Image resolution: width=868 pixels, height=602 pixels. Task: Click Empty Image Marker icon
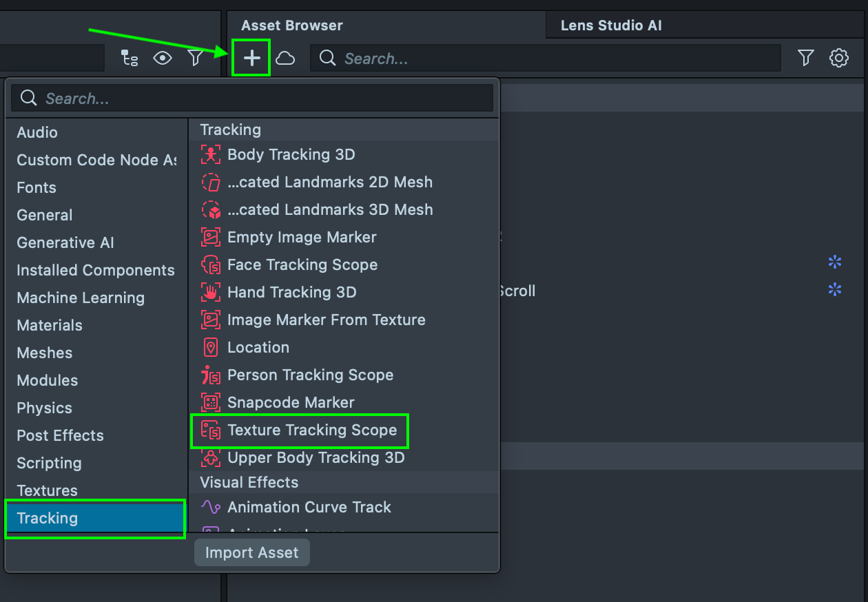211,237
